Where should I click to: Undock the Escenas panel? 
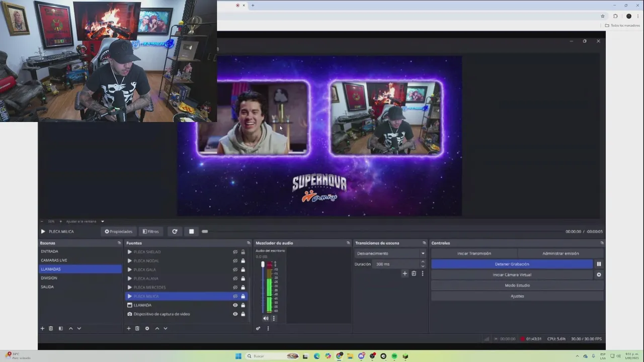(x=119, y=243)
